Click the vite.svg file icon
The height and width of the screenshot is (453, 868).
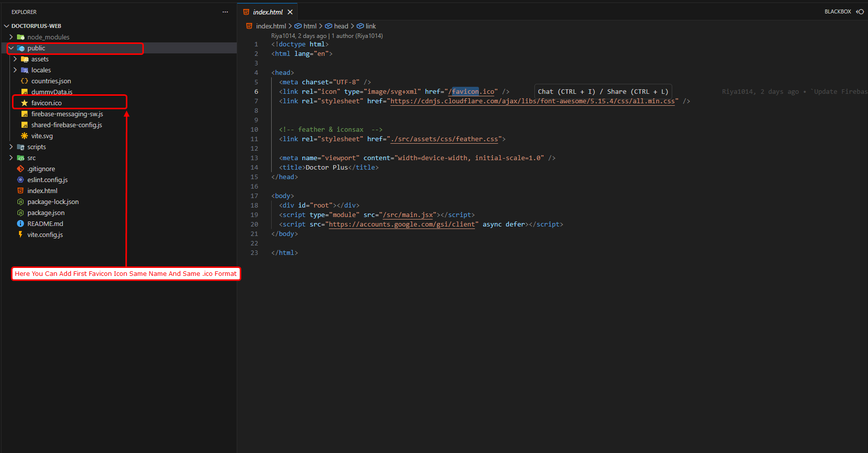(24, 136)
